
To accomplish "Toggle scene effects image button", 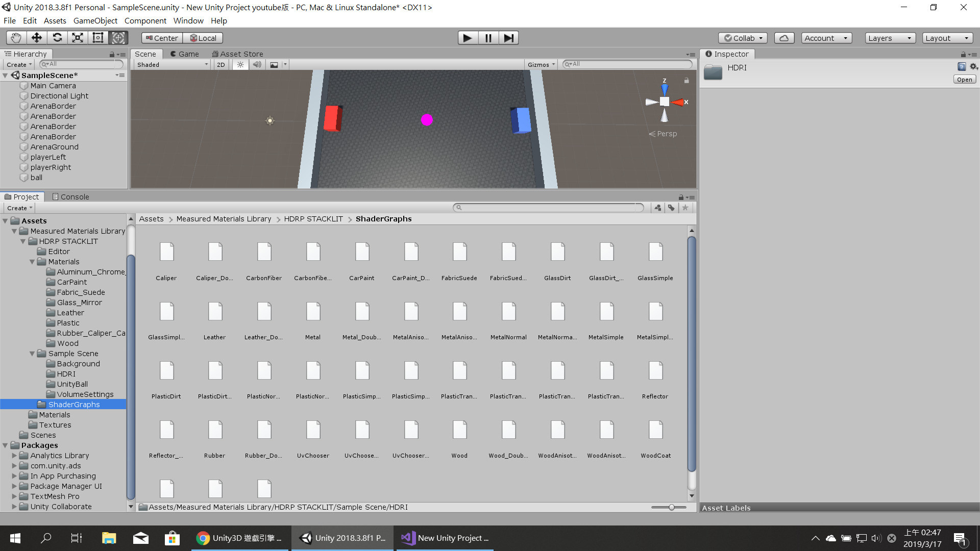I will click(x=274, y=65).
